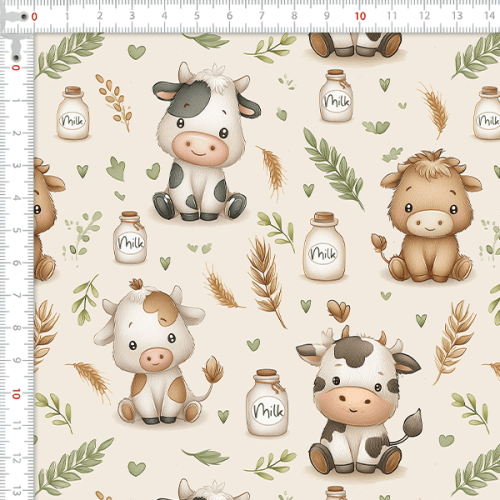Image resolution: width=500 pixels, height=500 pixels.
Task: Click the number 7 on the top ruler
Action: tap(262, 16)
